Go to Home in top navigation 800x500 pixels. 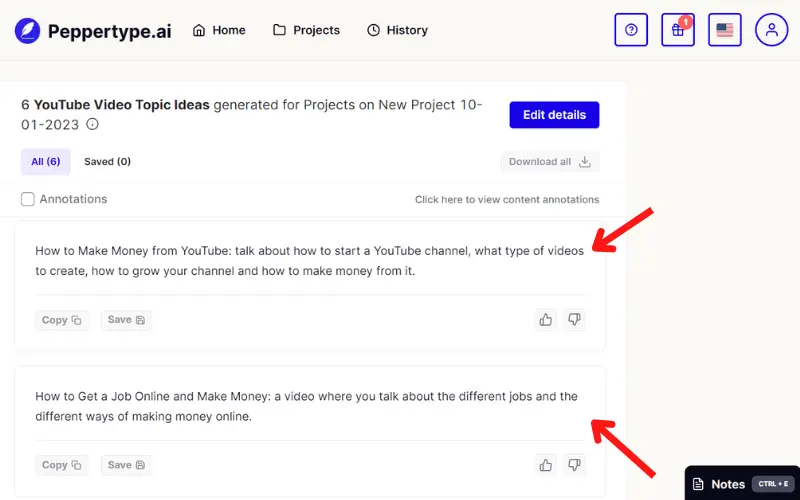click(219, 30)
